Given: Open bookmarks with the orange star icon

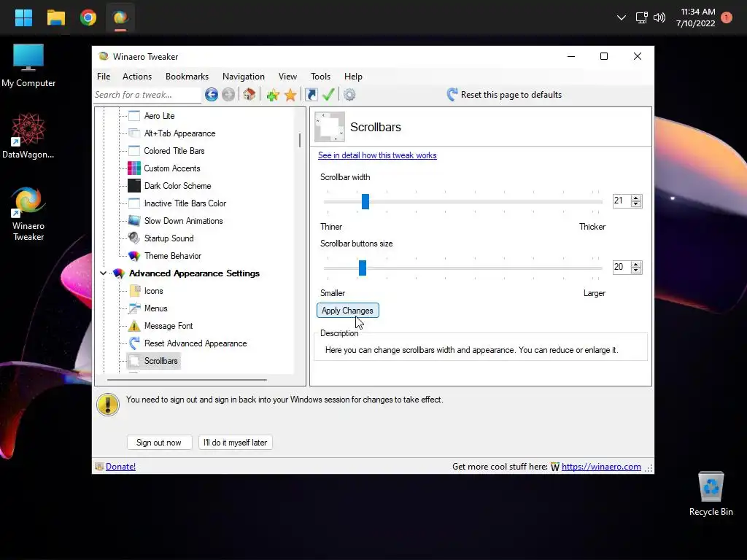Looking at the screenshot, I should (290, 95).
